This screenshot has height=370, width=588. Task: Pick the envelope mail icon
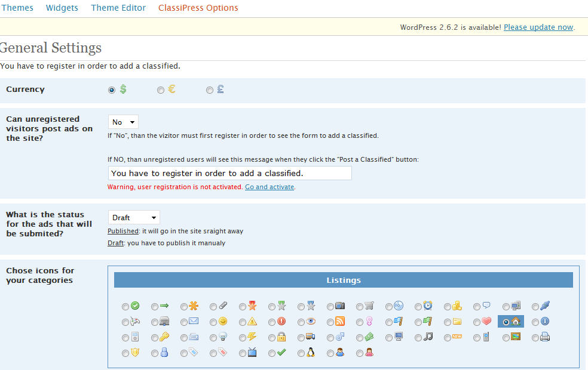(x=194, y=321)
